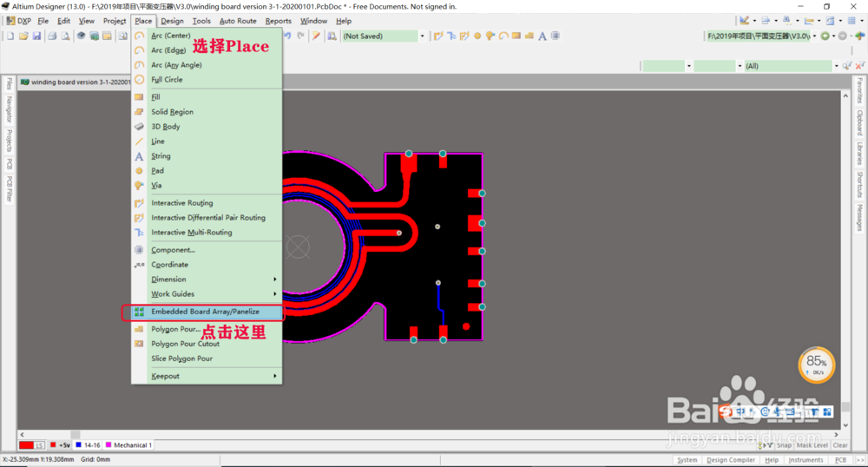Click the Save floppy disk icon
The width and height of the screenshot is (868, 467).
click(x=36, y=36)
